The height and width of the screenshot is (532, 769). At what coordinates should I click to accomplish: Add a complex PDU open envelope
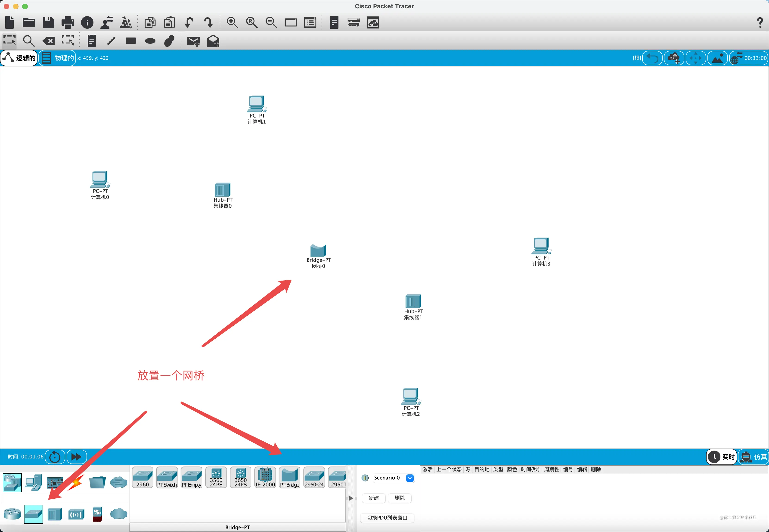pyautogui.click(x=213, y=41)
